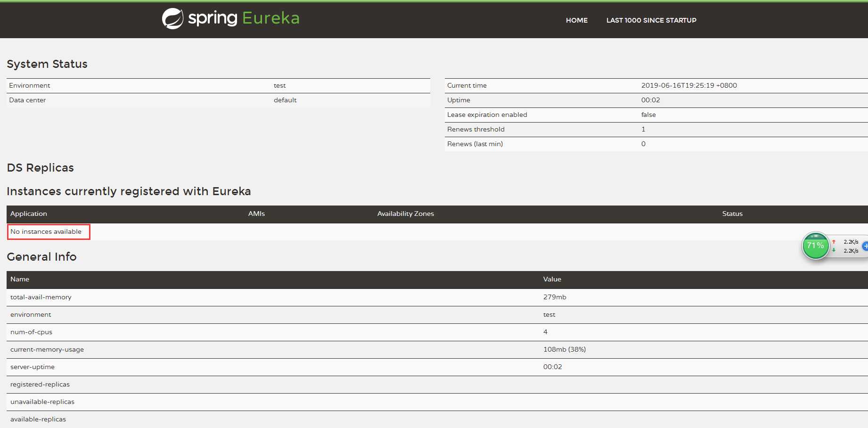Open LAST 1000 SINCE STARTUP page
This screenshot has height=428, width=868.
click(x=651, y=20)
